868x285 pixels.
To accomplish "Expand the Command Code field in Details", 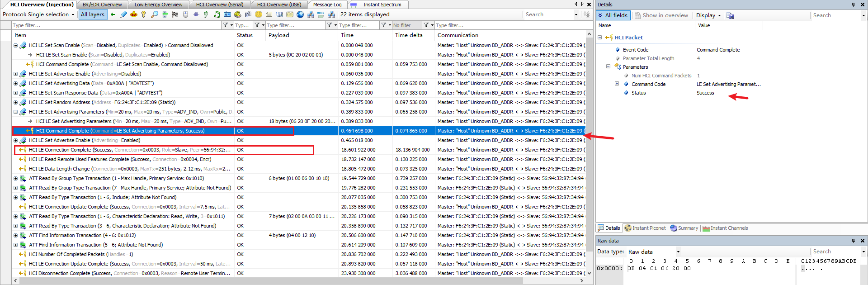I will click(x=617, y=84).
